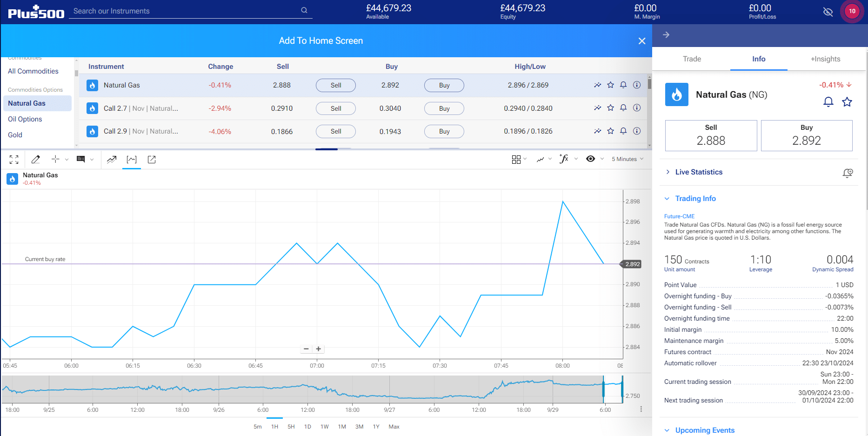Expand chart to fullscreen
The width and height of the screenshot is (868, 436).
[14, 160]
